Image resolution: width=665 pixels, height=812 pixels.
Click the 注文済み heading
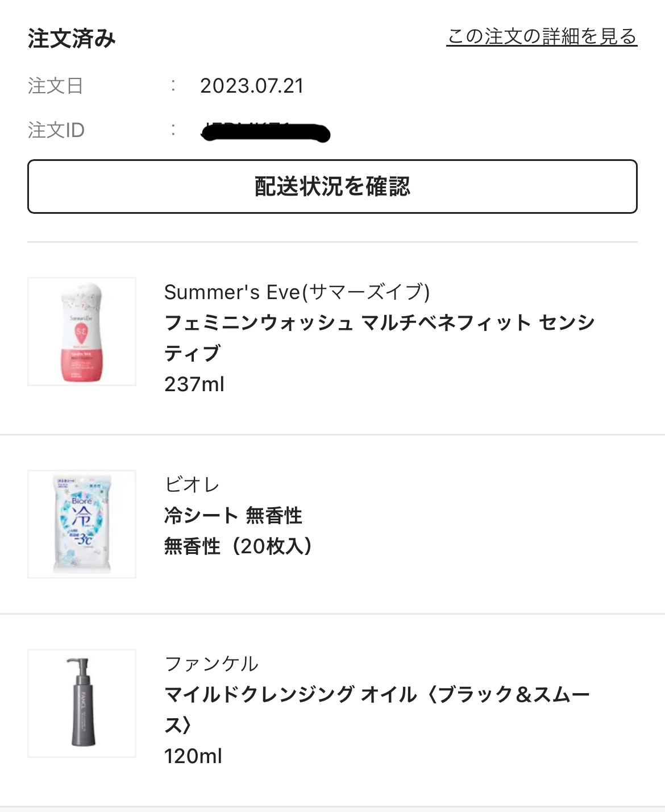[x=72, y=39]
